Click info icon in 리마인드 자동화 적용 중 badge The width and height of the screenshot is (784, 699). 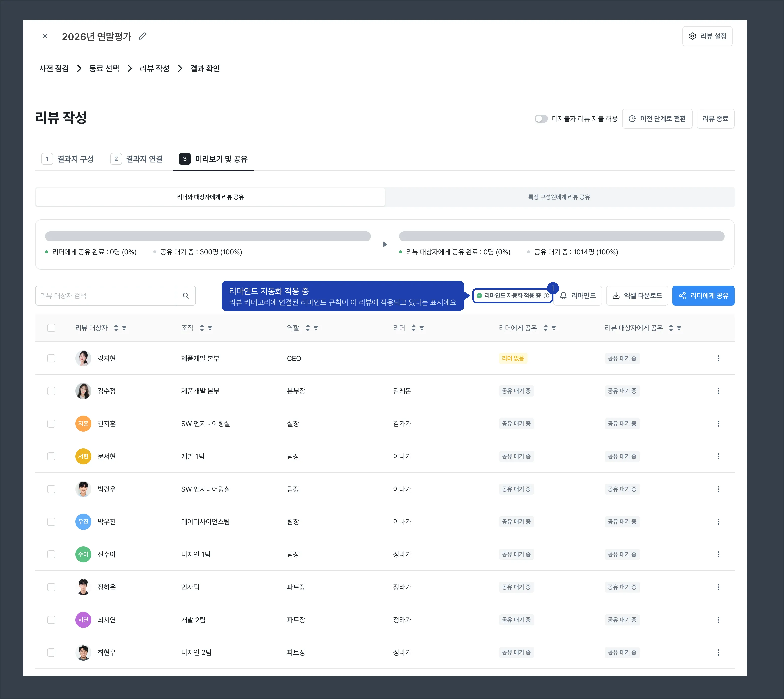[x=546, y=295]
